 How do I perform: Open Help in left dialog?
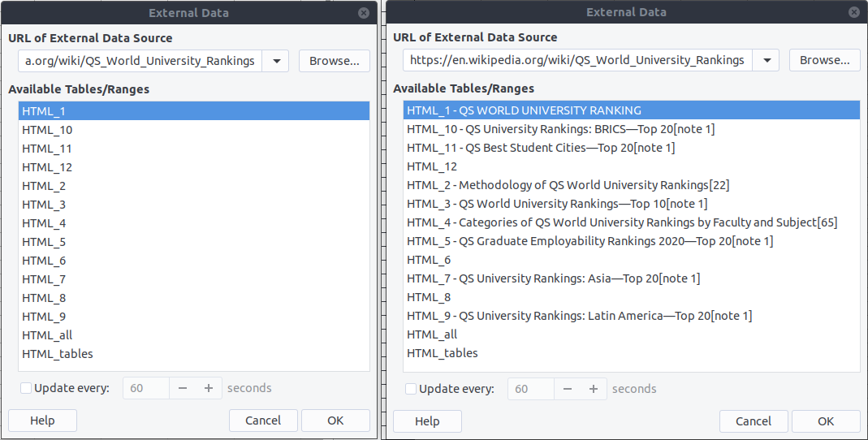pos(42,421)
